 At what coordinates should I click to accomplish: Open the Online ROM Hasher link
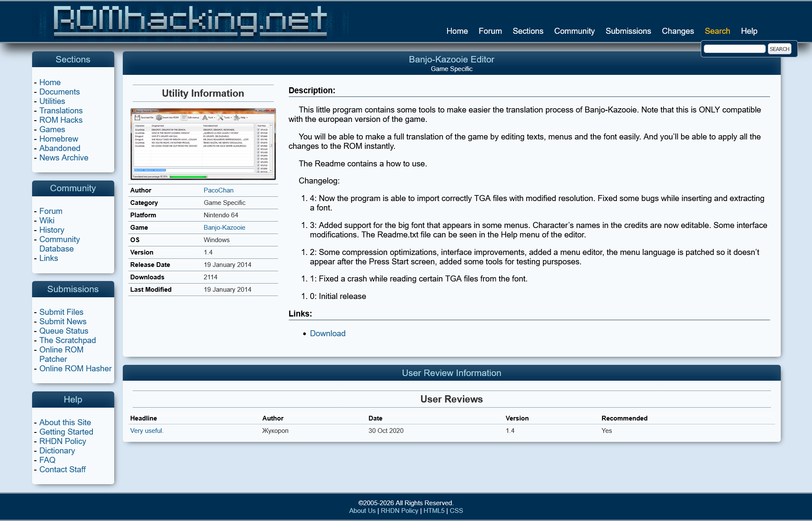pos(75,369)
